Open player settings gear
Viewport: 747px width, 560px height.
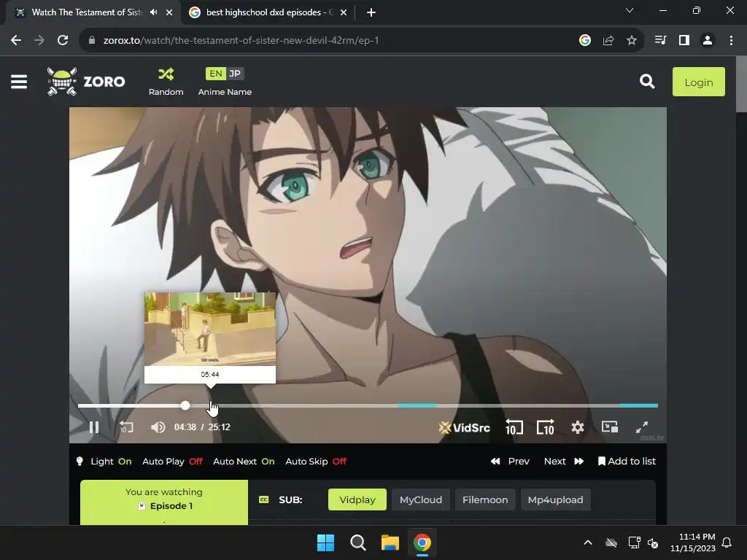pyautogui.click(x=578, y=427)
